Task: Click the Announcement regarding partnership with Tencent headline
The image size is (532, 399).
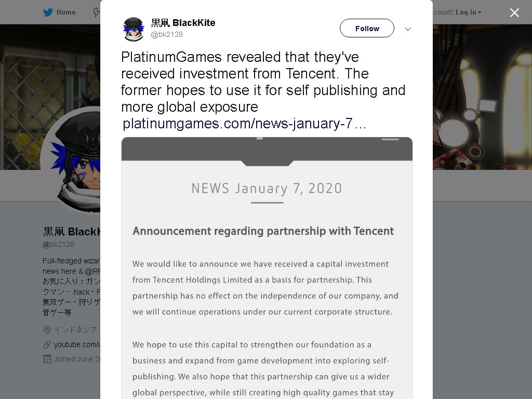Action: pos(263,231)
